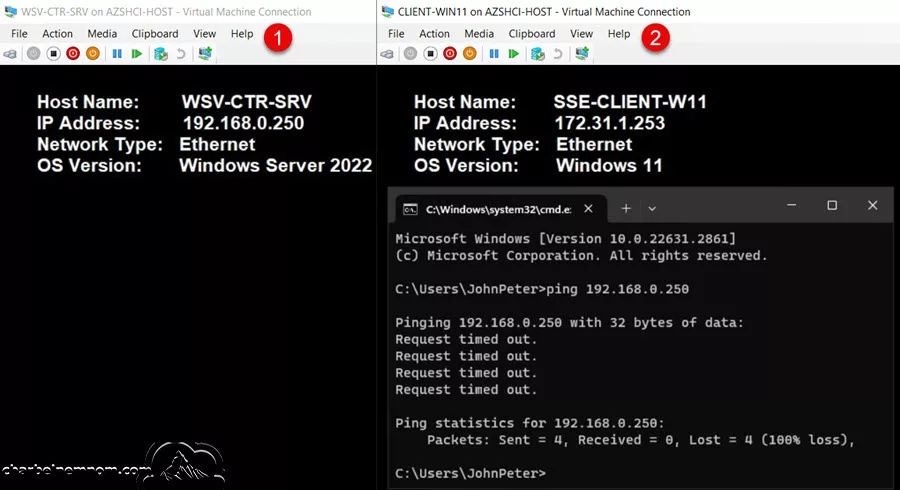Click '(c) Microsoft Corporation' copyright line
The height and width of the screenshot is (490, 900).
(581, 256)
